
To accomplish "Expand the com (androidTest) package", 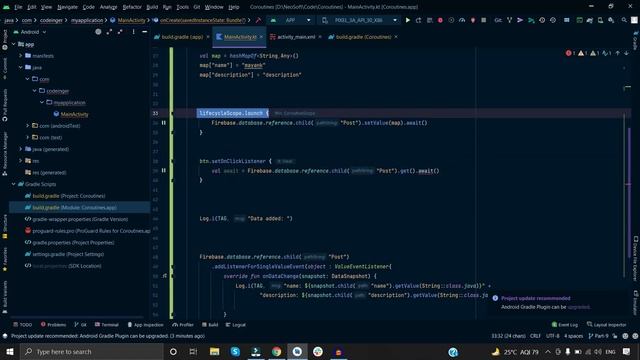I will pyautogui.click(x=28, y=126).
